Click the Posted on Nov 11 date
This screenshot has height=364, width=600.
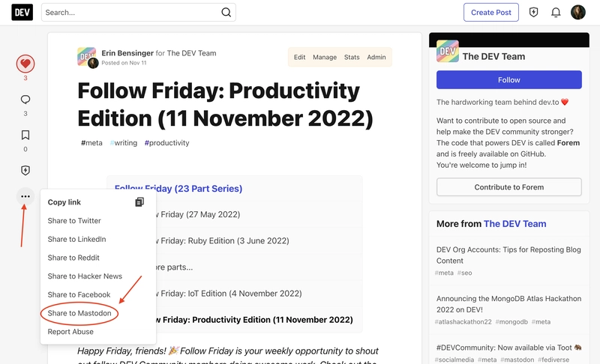tap(124, 63)
